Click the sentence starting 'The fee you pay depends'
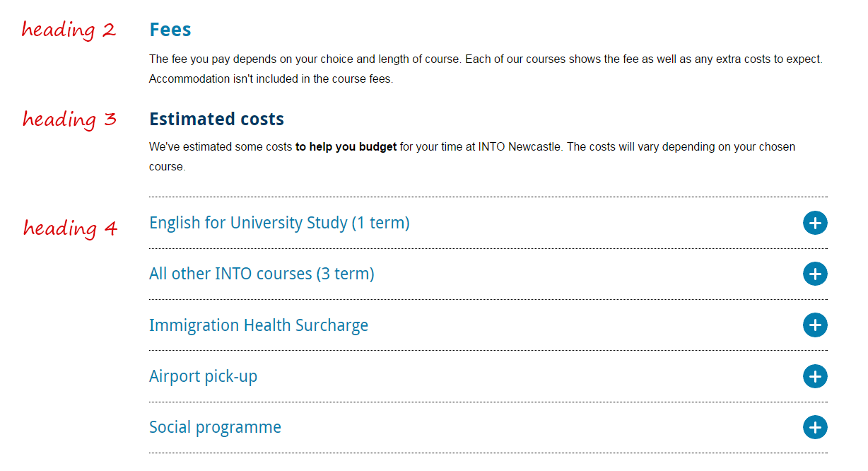The height and width of the screenshot is (471, 868). (304, 59)
